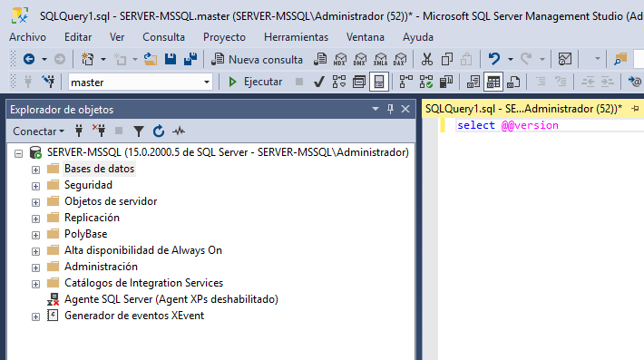The height and width of the screenshot is (360, 644).
Task: Display the estimated execution plan
Action: click(339, 82)
